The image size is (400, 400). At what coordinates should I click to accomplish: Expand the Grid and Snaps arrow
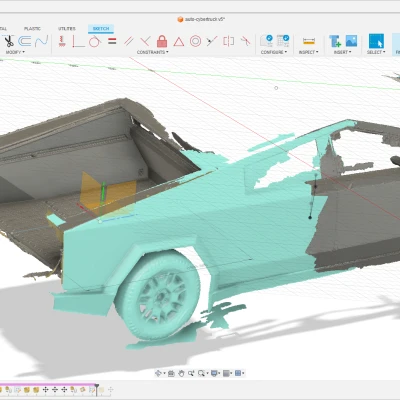point(231,373)
